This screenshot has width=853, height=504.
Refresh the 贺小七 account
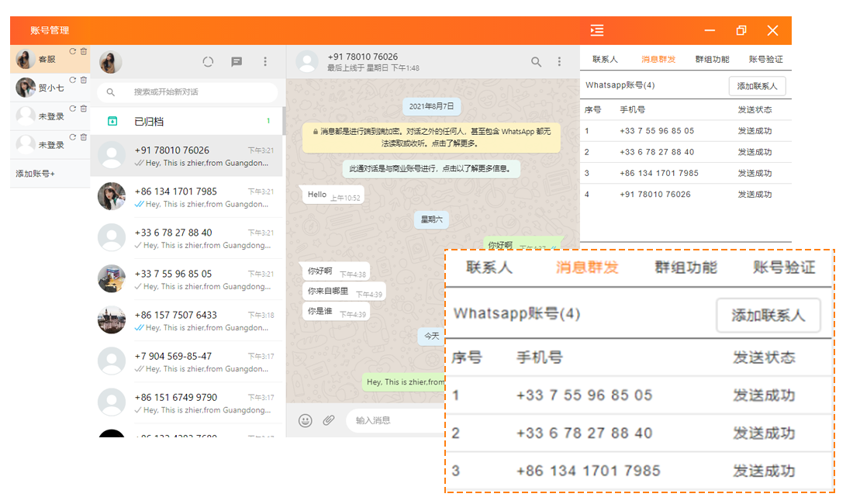tap(72, 80)
